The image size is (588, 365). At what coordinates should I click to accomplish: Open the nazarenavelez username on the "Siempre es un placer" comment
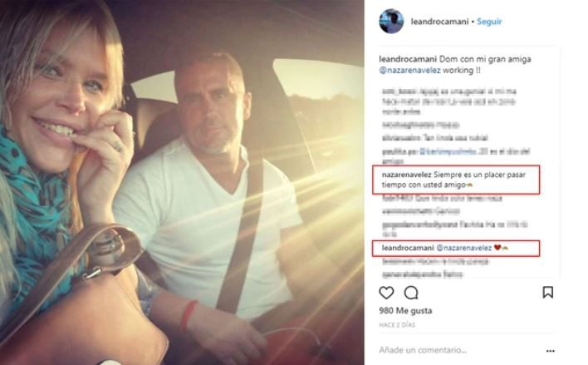click(x=406, y=175)
